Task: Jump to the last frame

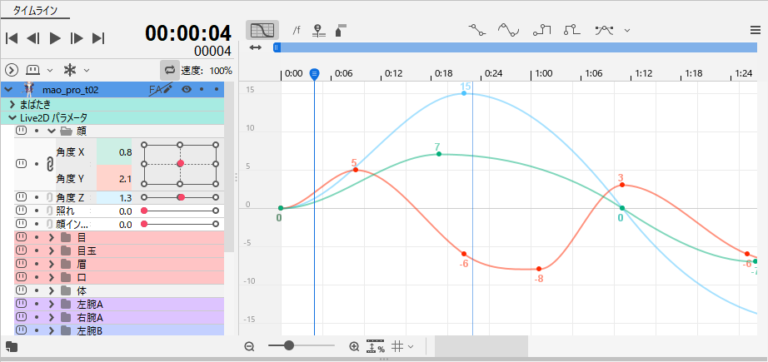Action: (98, 38)
